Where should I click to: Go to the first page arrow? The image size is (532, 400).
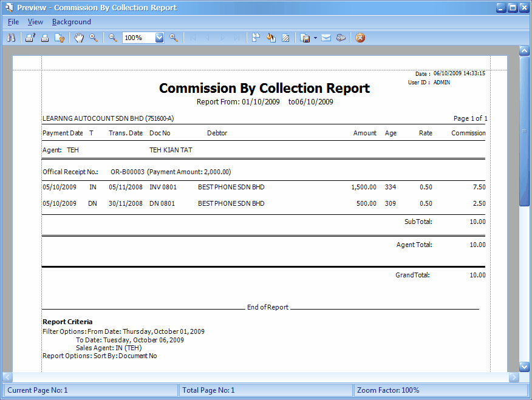[x=193, y=38]
